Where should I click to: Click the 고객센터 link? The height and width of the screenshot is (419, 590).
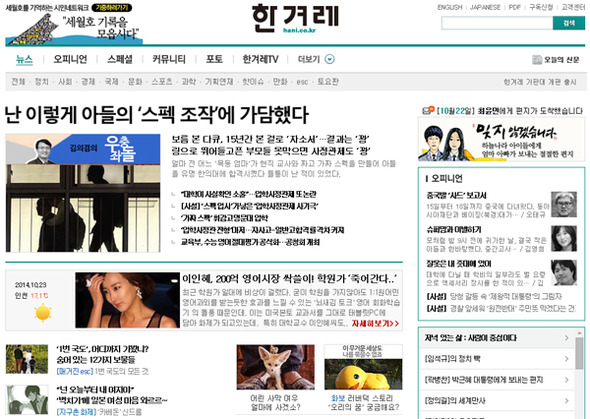coord(573,7)
